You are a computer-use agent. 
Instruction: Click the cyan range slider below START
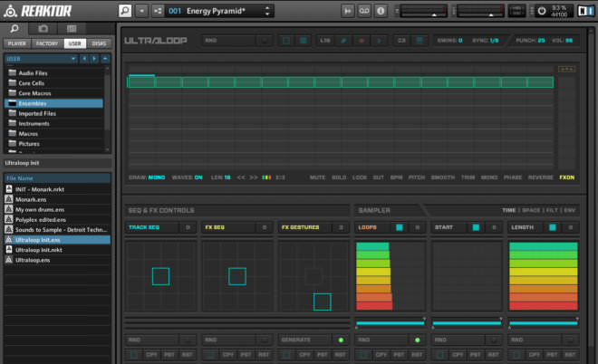tap(467, 323)
